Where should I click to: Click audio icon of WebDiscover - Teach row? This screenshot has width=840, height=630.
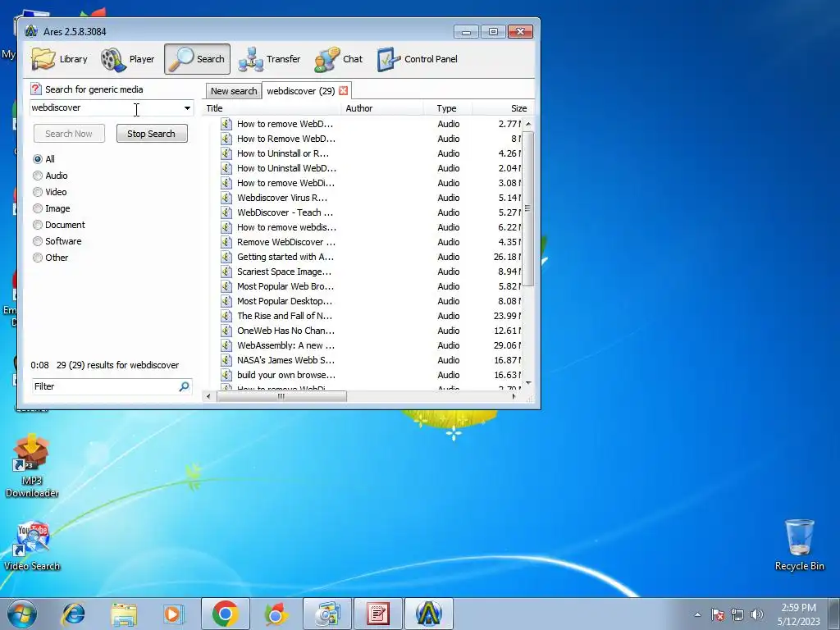pos(226,212)
